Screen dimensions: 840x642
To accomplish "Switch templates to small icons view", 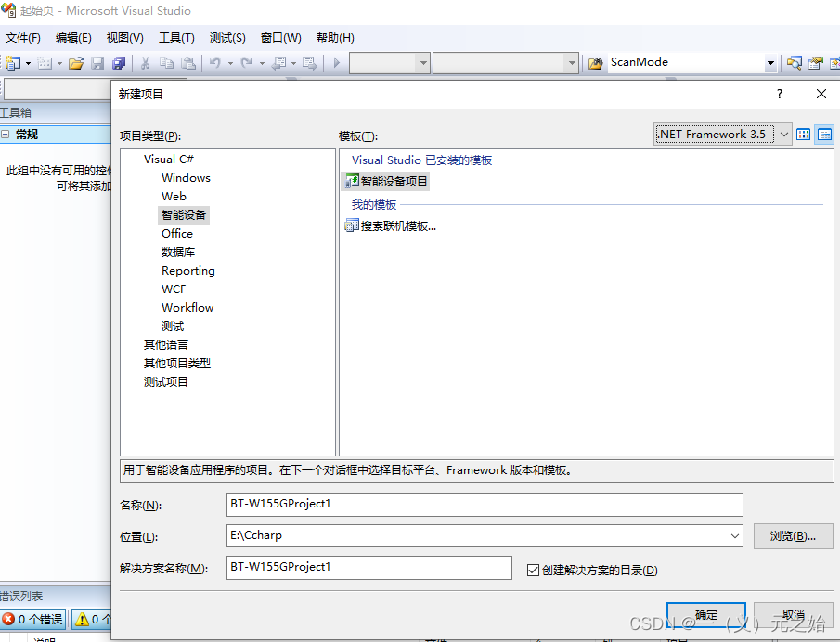I will click(824, 135).
